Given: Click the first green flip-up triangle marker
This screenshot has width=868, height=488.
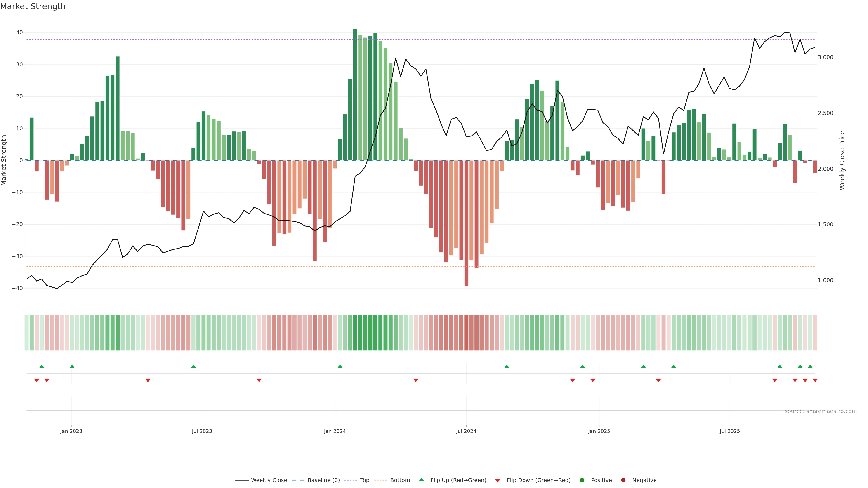Looking at the screenshot, I should tap(42, 366).
